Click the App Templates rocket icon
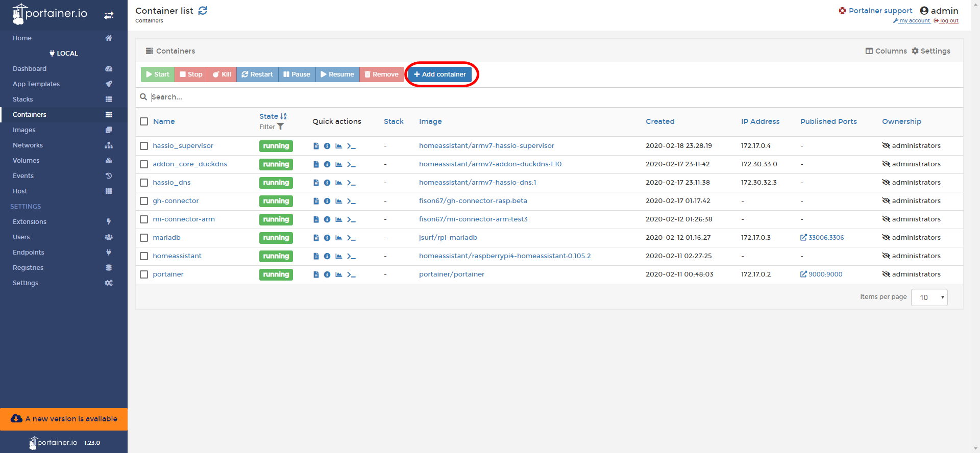This screenshot has height=453, width=980. click(x=109, y=84)
